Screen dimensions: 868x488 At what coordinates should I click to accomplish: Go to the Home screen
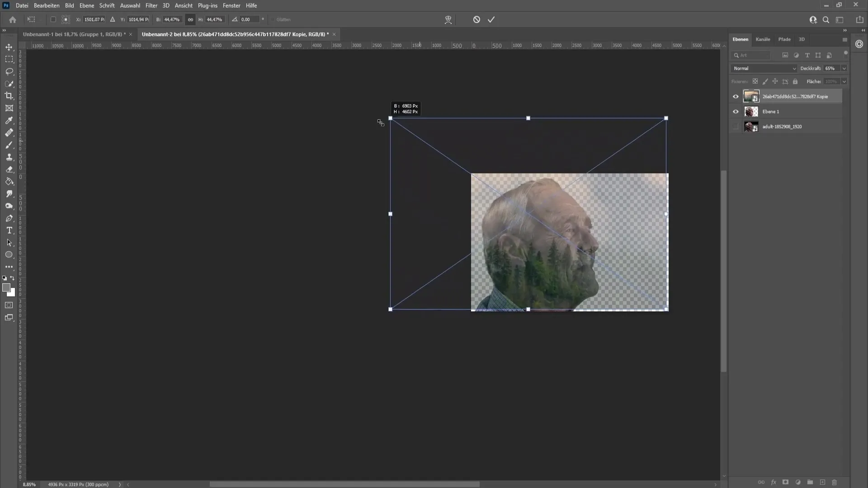pos(13,19)
